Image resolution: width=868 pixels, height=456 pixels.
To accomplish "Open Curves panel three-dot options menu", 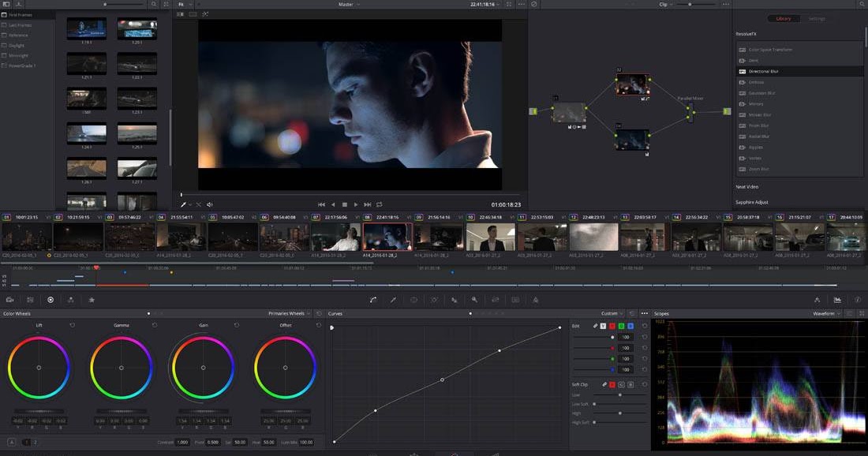I will [645, 313].
